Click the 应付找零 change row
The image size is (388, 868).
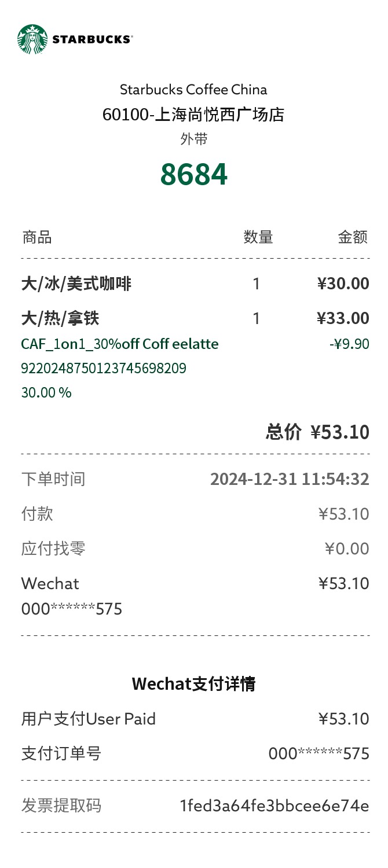(195, 549)
